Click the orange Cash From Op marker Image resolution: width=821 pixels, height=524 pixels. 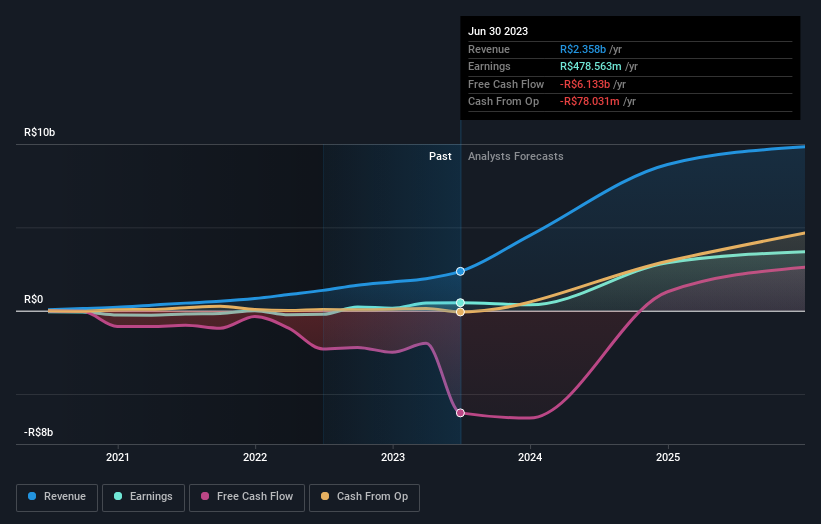point(460,312)
